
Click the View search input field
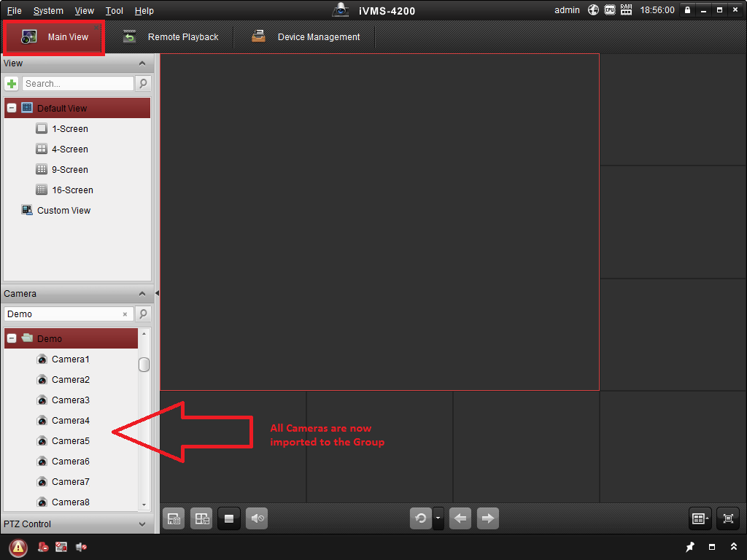(77, 84)
